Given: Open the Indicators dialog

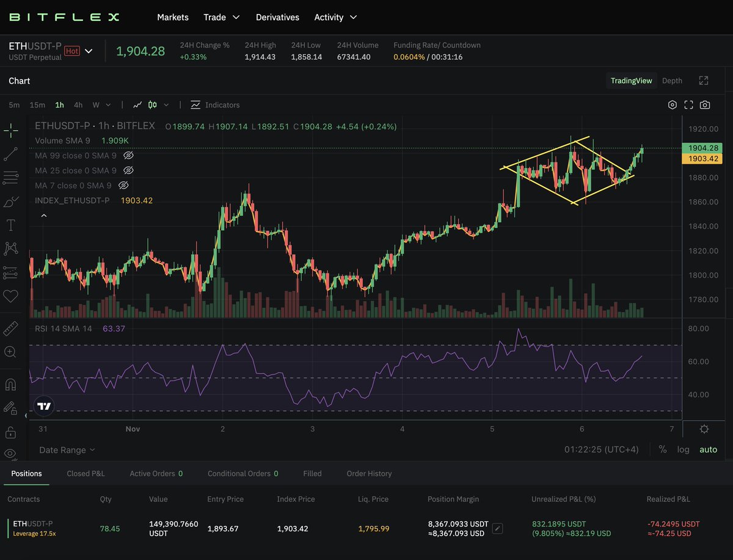Looking at the screenshot, I should pos(215,105).
